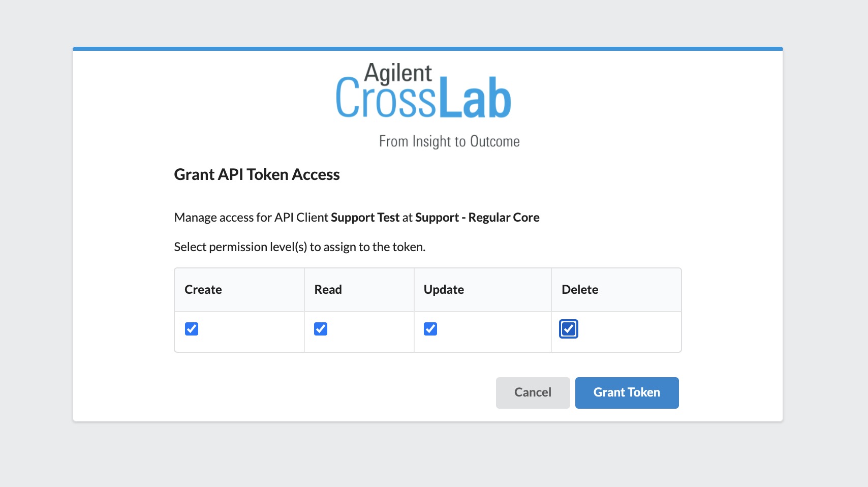Select the Update column header
Screen dimensions: 868x487
pyautogui.click(x=444, y=290)
